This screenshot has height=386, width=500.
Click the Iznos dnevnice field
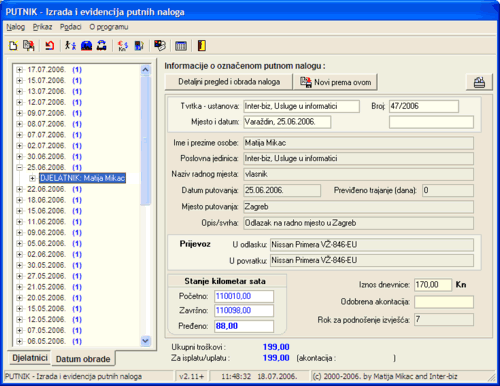(x=433, y=285)
